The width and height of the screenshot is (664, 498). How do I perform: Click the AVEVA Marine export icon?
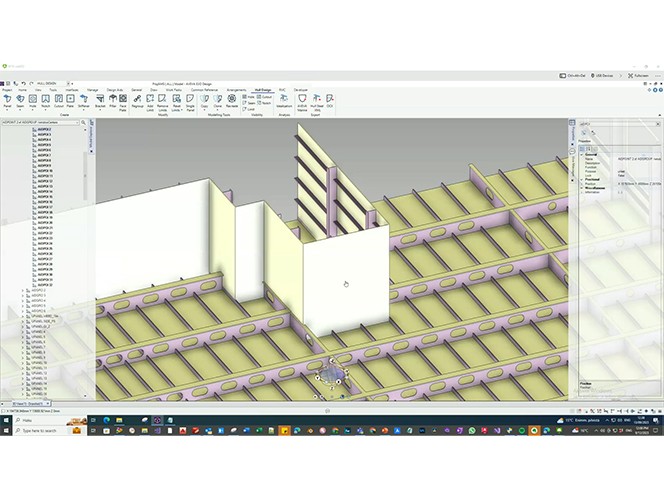coord(302,101)
